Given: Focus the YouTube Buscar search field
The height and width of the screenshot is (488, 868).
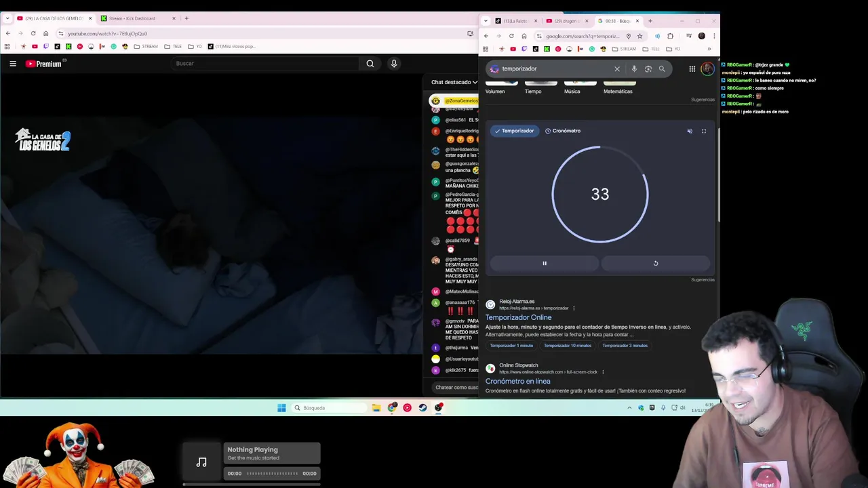Looking at the screenshot, I should click(x=265, y=64).
